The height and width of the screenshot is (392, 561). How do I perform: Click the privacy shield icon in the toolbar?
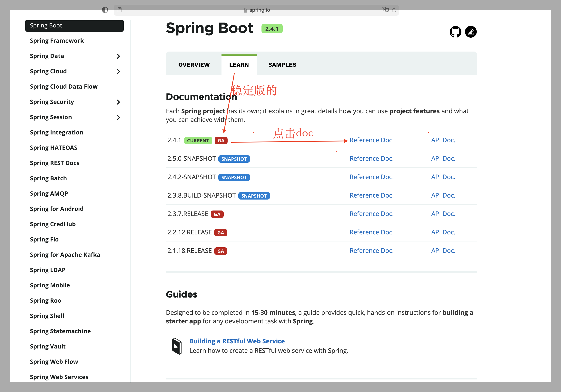pyautogui.click(x=105, y=10)
